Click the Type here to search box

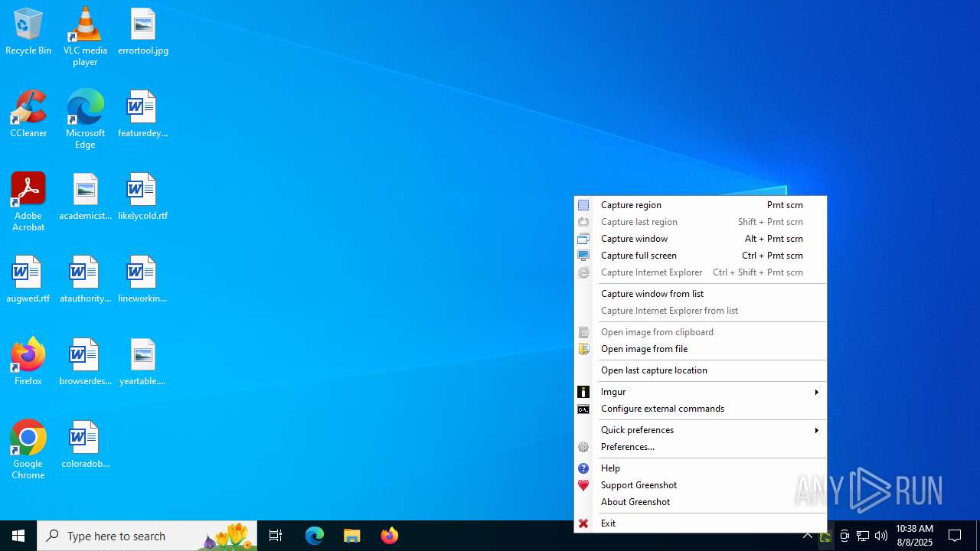147,536
